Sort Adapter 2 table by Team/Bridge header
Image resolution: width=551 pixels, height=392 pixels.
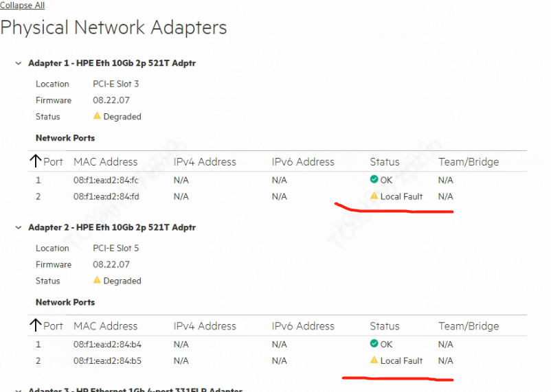coord(469,326)
